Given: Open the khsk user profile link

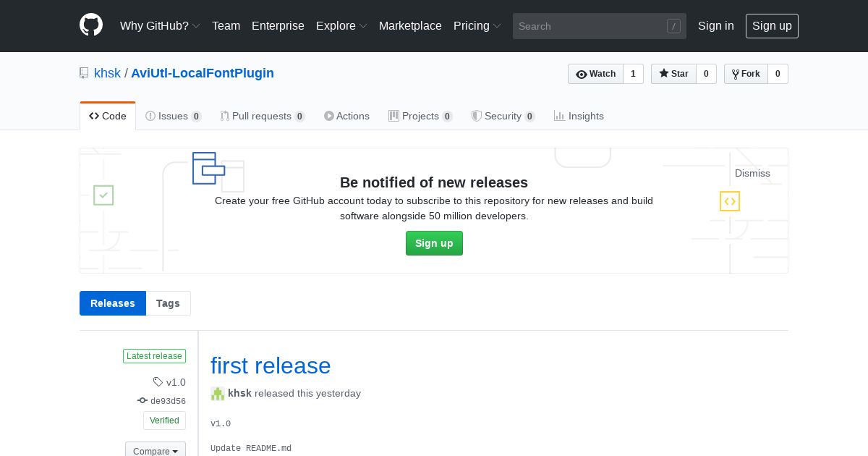Looking at the screenshot, I should coord(107,73).
